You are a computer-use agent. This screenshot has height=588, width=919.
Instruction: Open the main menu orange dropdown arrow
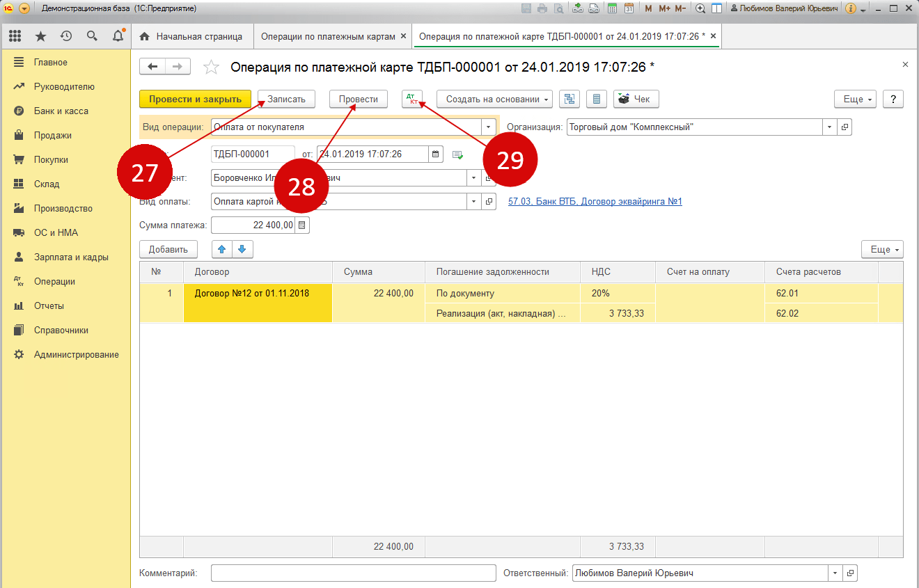[24, 8]
